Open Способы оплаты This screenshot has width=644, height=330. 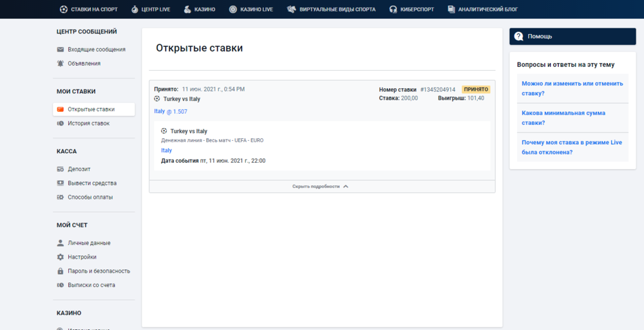click(90, 197)
